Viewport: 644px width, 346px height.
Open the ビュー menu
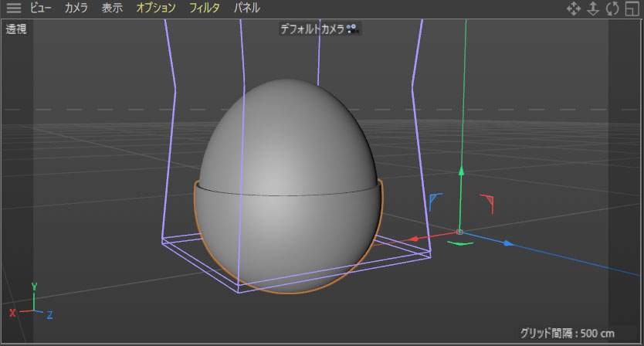41,8
